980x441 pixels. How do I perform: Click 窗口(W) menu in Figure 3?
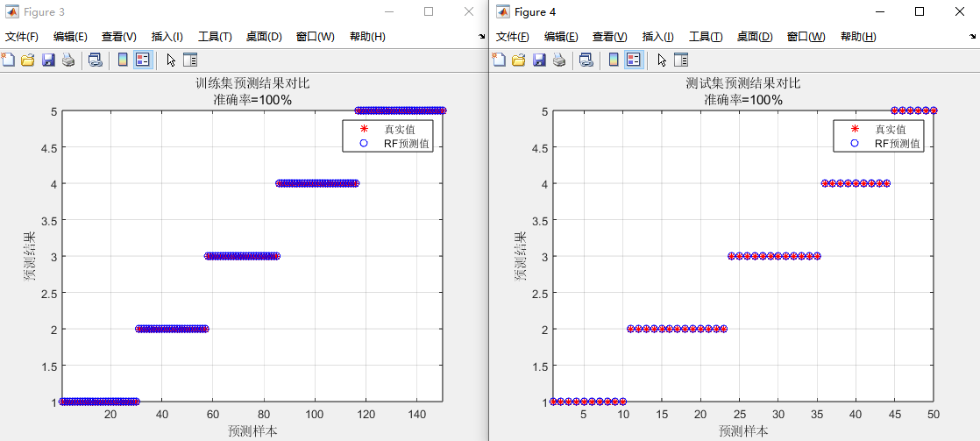click(315, 37)
